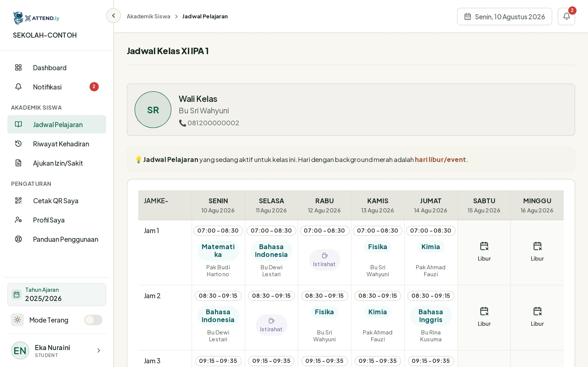Click the Istirahat coffee icon on Rabu
The height and width of the screenshot is (367, 588).
[325, 256]
